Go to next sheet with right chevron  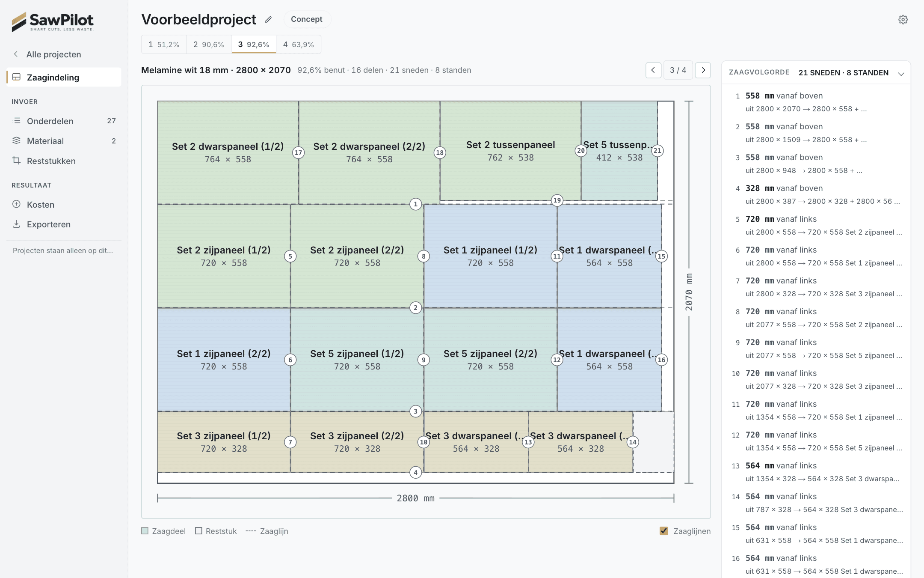click(x=703, y=70)
